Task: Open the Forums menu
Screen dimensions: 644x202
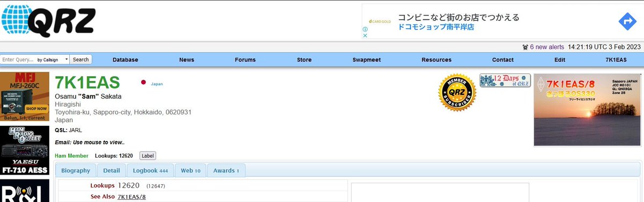Action: click(245, 59)
